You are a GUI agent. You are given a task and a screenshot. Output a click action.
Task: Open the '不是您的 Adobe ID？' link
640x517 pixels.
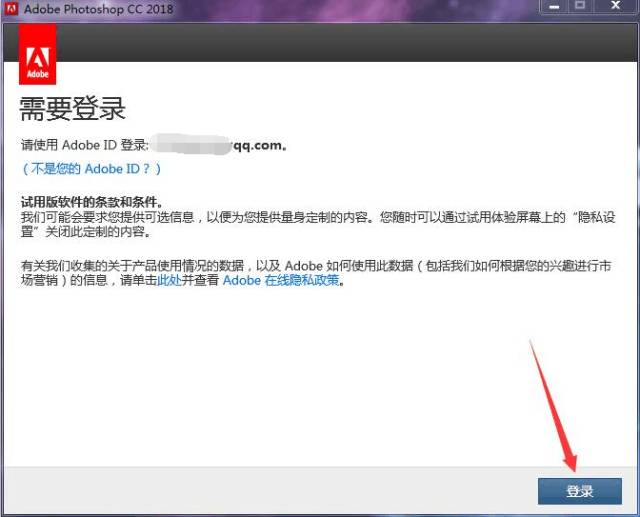[x=92, y=169]
